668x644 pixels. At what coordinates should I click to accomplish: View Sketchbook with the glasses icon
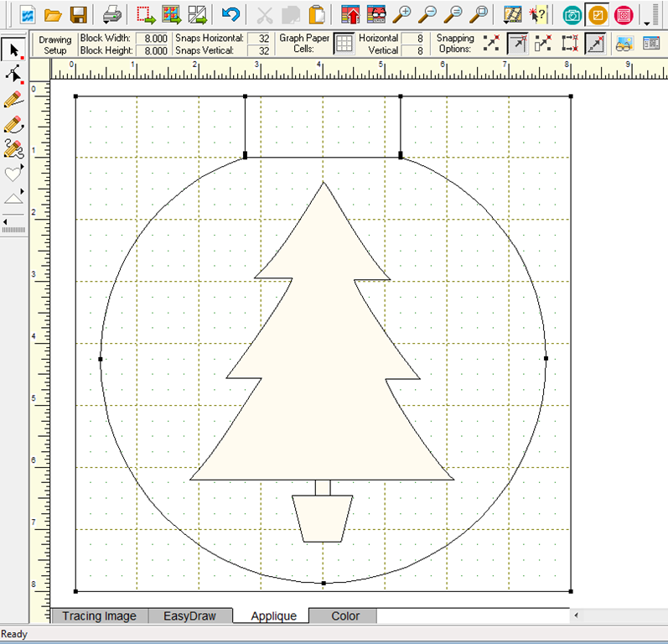tap(376, 15)
